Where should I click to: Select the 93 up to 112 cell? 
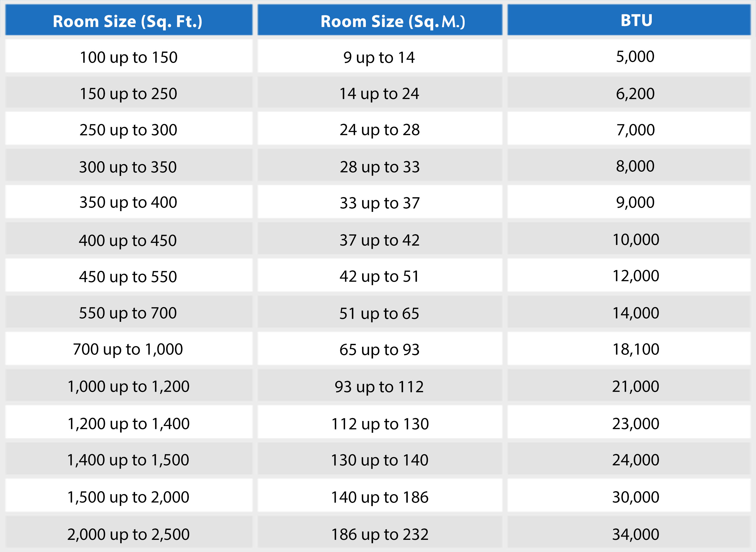point(379,387)
